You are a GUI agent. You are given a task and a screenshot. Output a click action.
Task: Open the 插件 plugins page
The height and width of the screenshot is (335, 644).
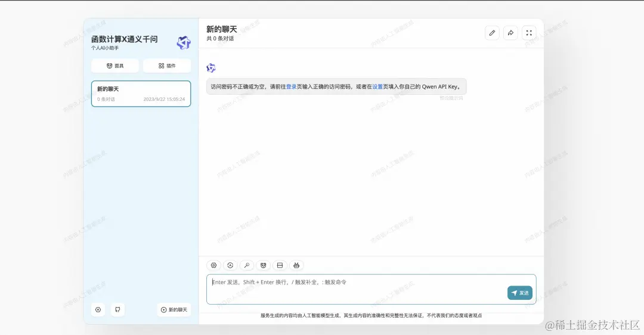167,66
